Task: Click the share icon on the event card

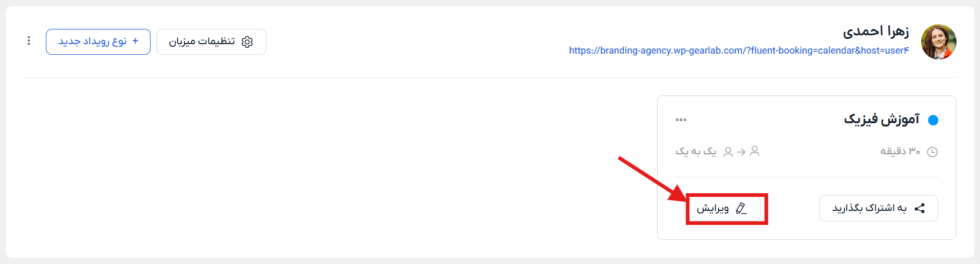Action: [x=920, y=208]
